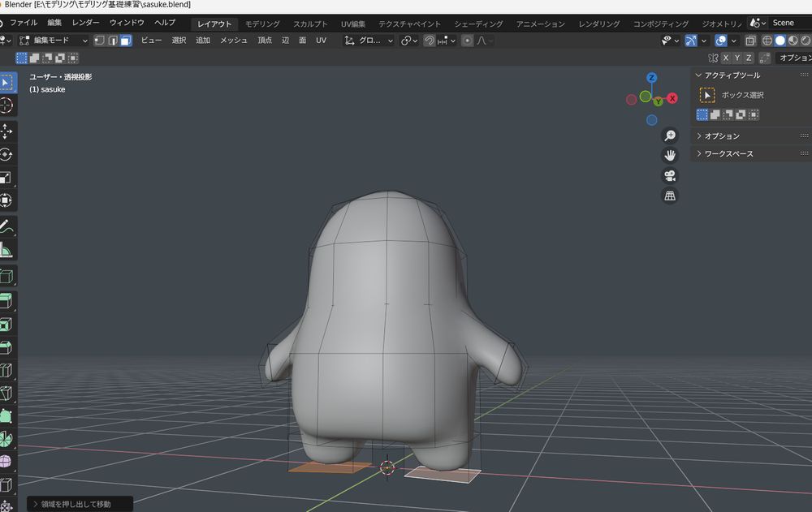Select the Measure tool
Viewport: 812px width, 512px height.
click(x=6, y=251)
